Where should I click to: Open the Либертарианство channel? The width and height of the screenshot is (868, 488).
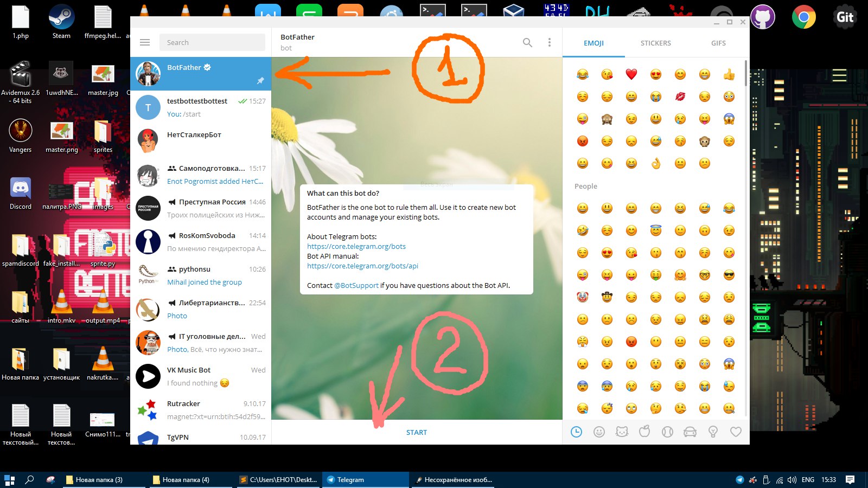coord(201,309)
